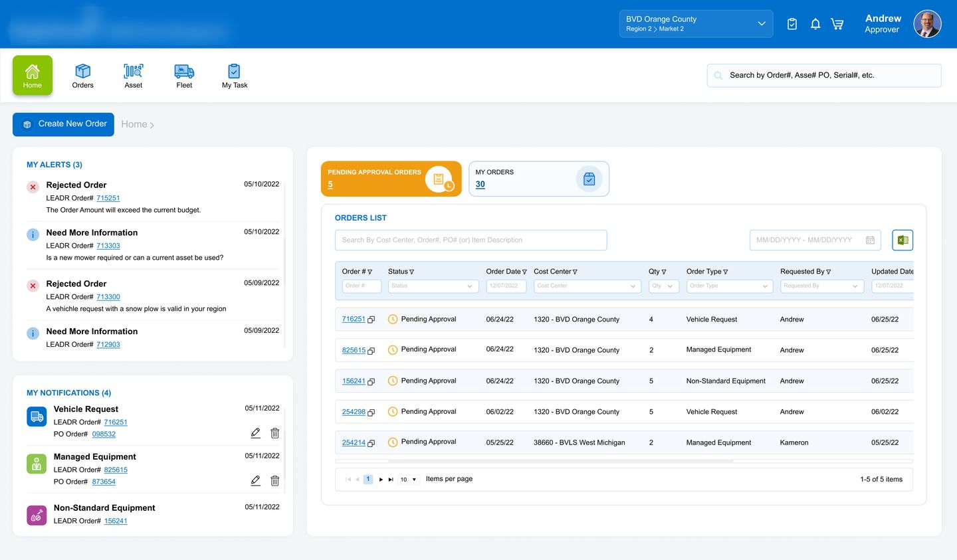Click Andrew's profile avatar
This screenshot has width=957, height=560.
927,24
